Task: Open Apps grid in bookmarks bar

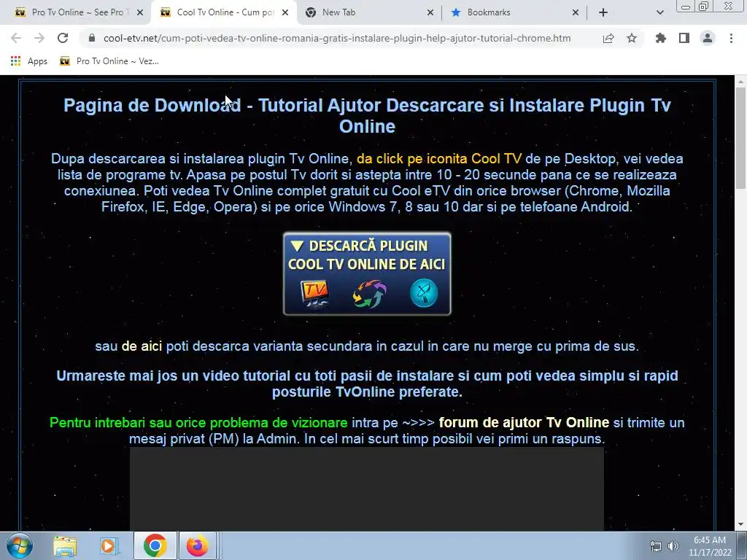Action: tap(28, 61)
